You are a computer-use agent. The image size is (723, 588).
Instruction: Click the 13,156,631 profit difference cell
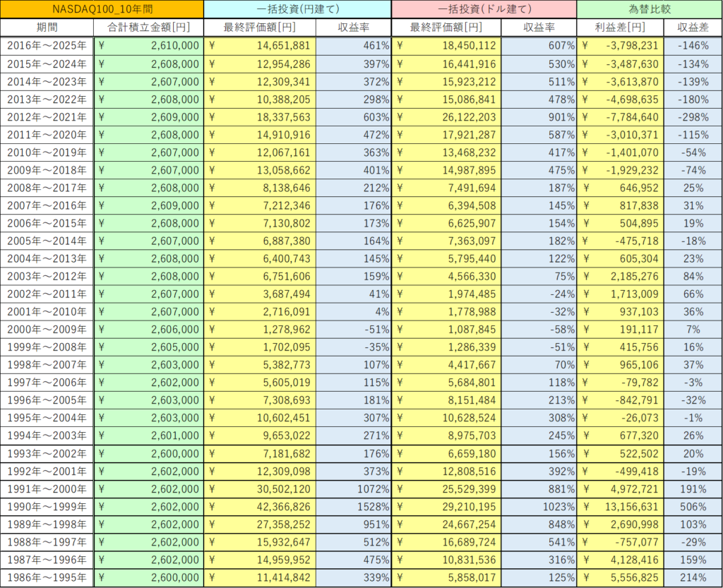pos(620,507)
